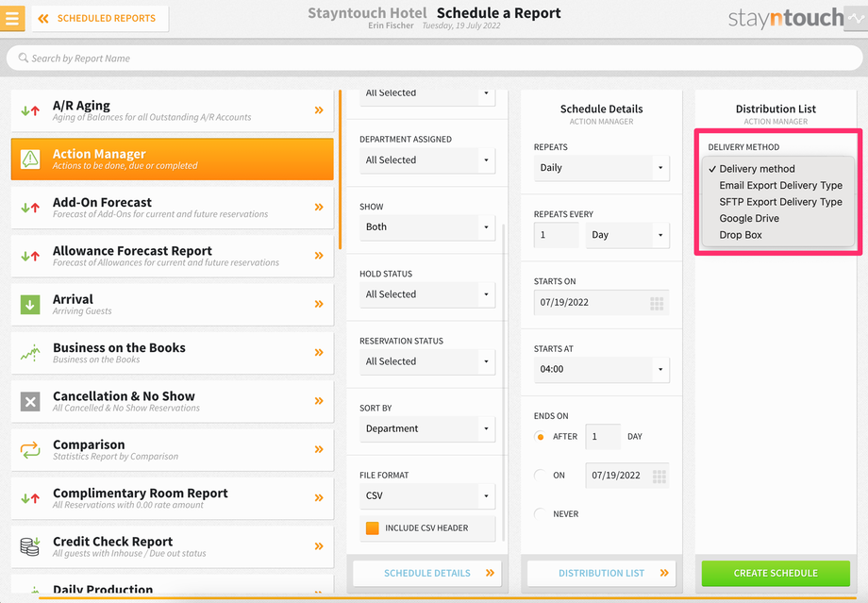
Task: Click the Action Manager warning icon
Action: (x=30, y=159)
